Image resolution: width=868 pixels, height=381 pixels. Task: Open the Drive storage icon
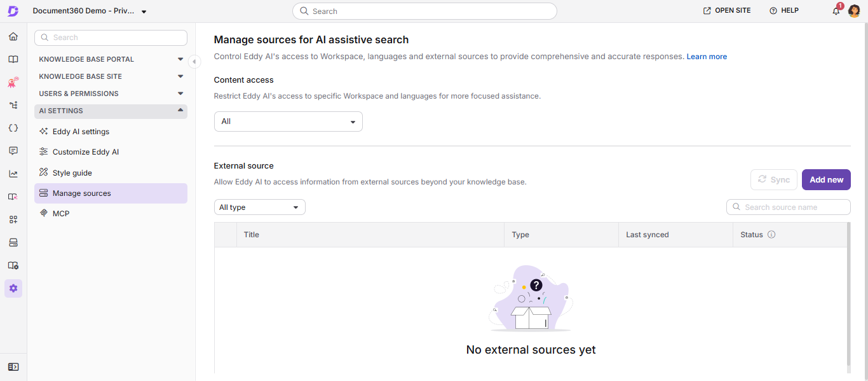[13, 242]
